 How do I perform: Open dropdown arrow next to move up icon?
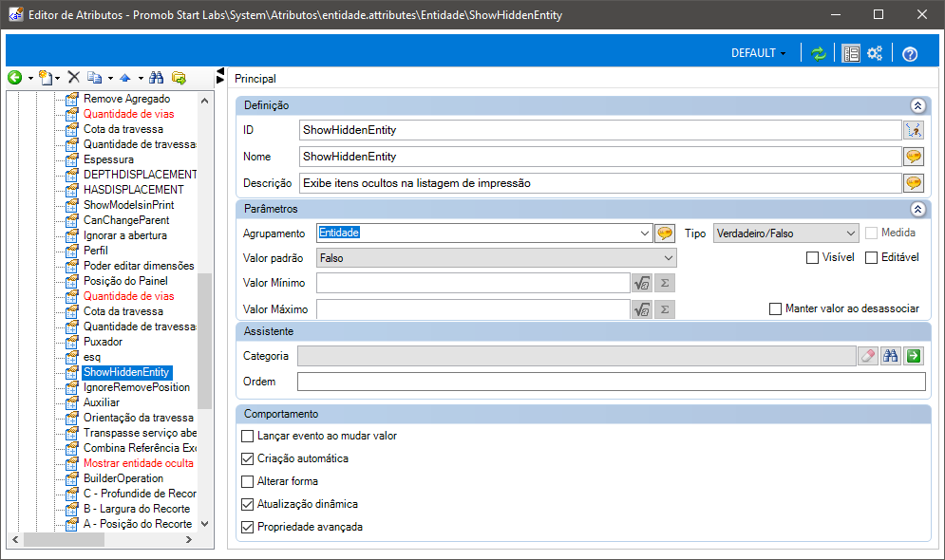pos(141,78)
